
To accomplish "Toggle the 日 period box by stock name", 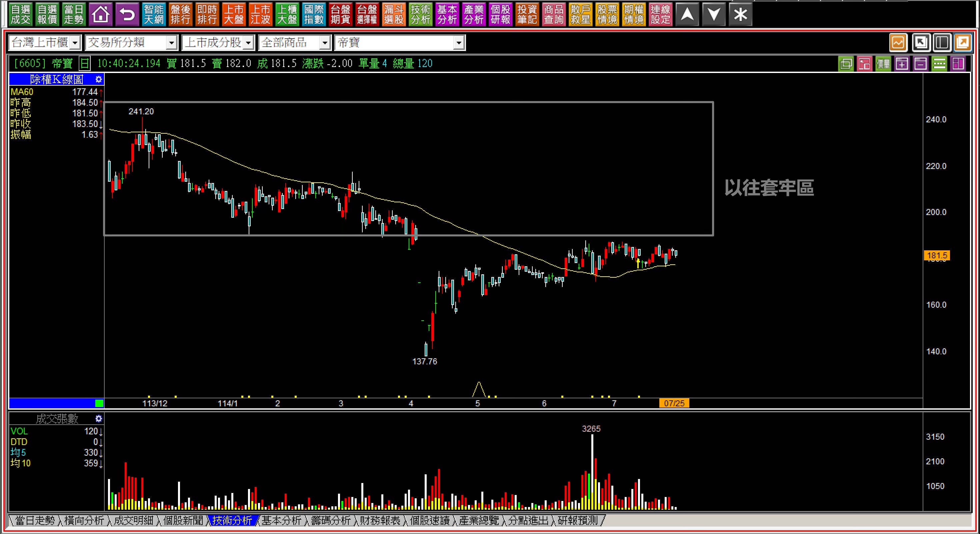I will click(84, 64).
